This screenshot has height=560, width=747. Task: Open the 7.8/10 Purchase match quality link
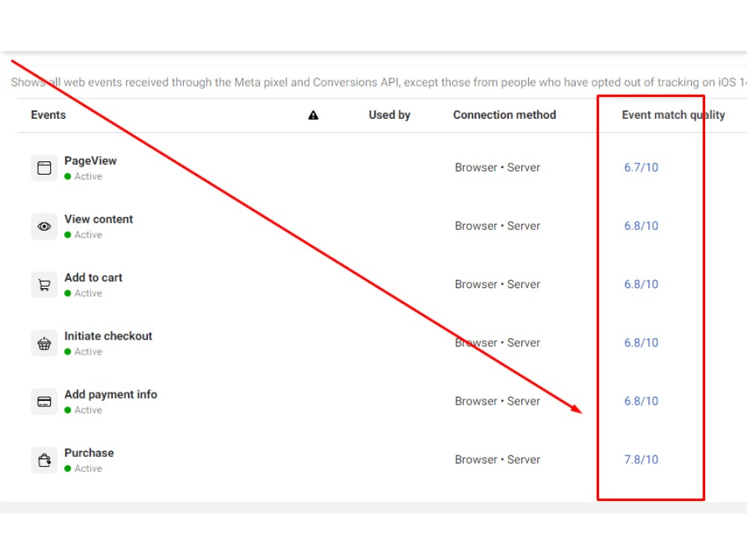(x=641, y=459)
